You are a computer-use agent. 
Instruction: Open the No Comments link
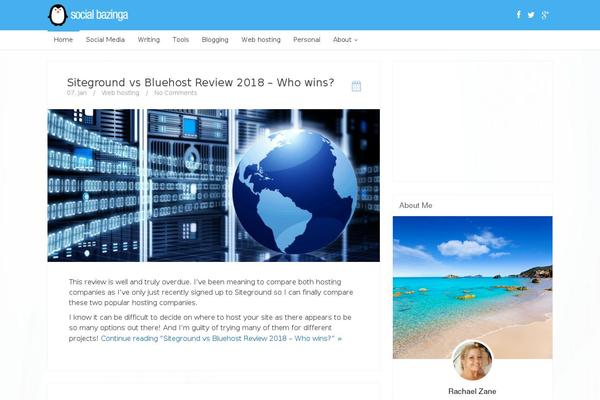(175, 93)
